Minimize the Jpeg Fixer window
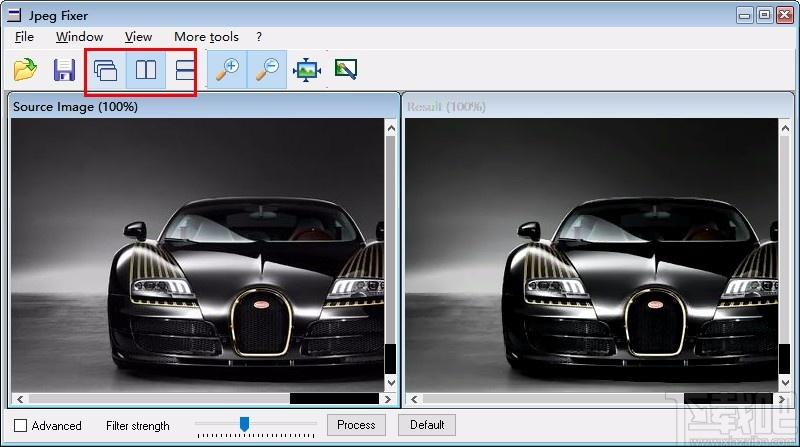800x447 pixels. pyautogui.click(x=745, y=15)
